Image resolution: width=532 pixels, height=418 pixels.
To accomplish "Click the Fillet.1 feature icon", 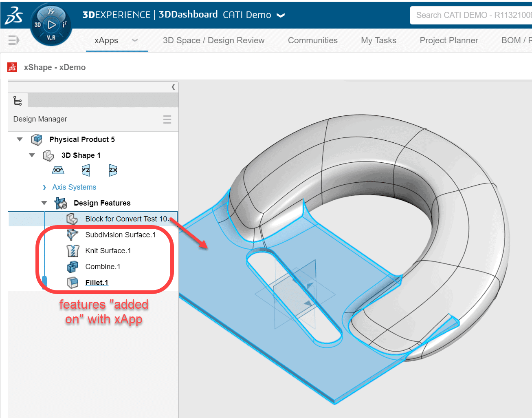I will (73, 283).
